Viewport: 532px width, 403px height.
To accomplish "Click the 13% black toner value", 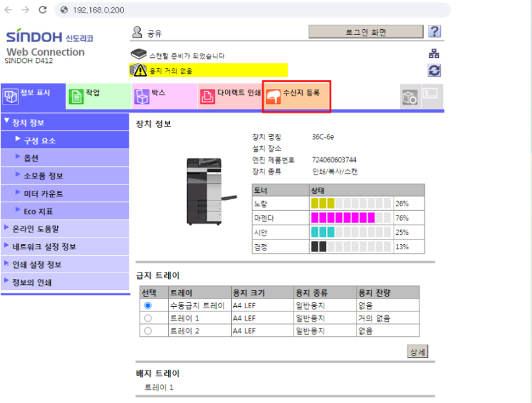I will [401, 247].
